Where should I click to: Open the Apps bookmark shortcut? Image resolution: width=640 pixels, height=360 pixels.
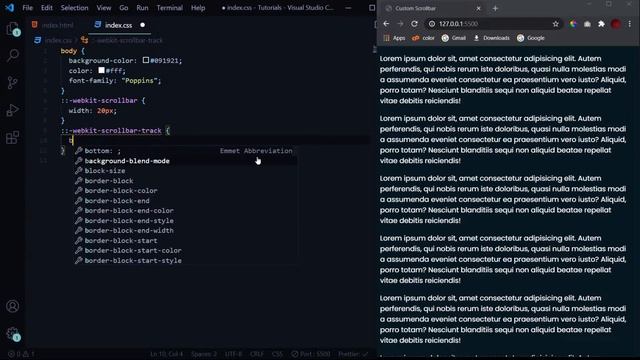(x=394, y=38)
